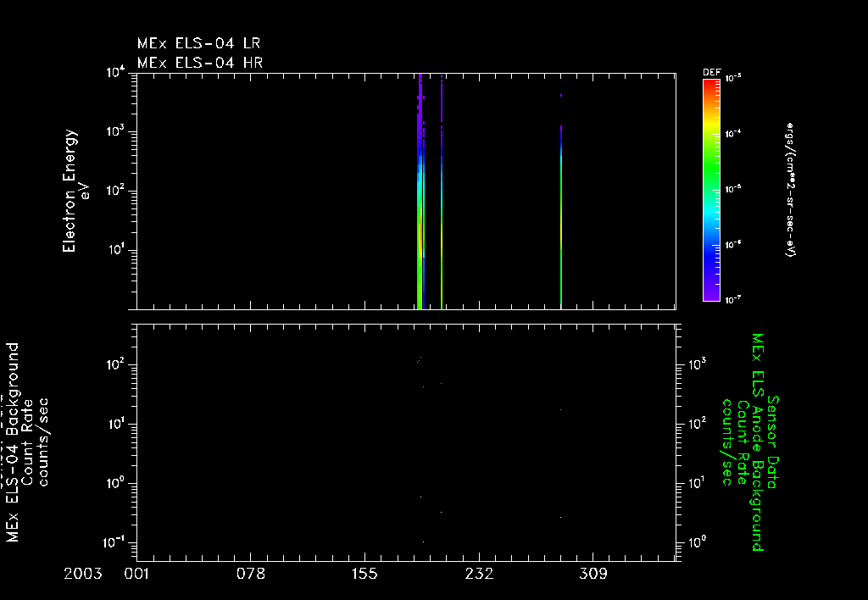Click the "309" day-of-year label

click(x=593, y=574)
